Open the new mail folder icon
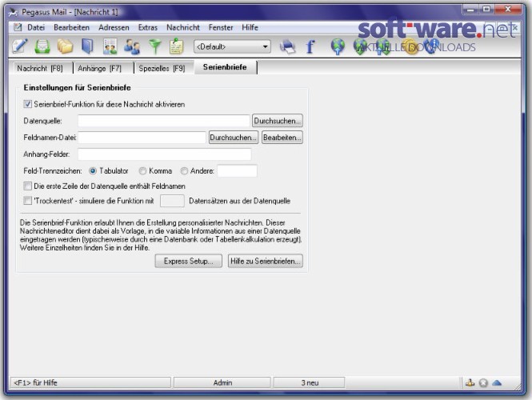The width and height of the screenshot is (532, 400). 42,46
